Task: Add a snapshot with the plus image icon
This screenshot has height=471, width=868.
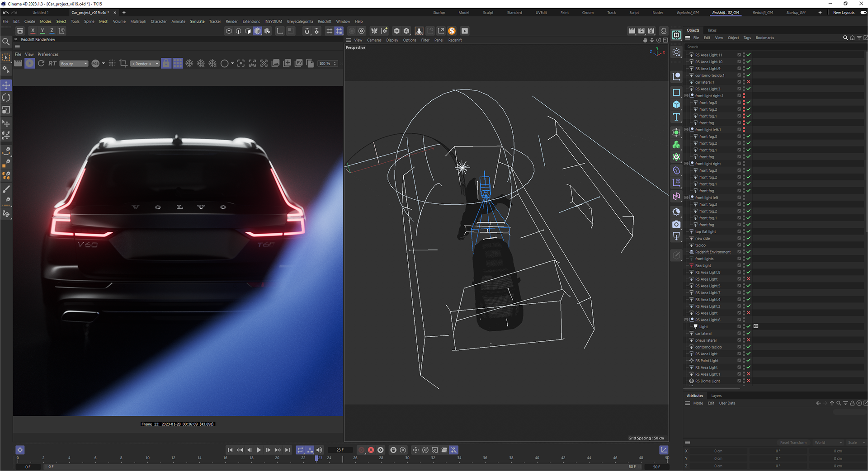Action: pos(287,63)
